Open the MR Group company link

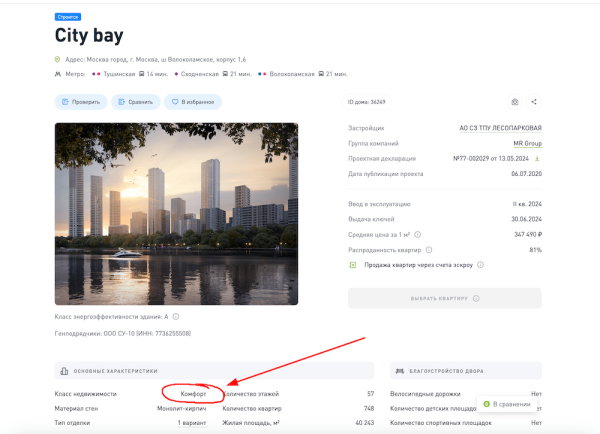527,143
